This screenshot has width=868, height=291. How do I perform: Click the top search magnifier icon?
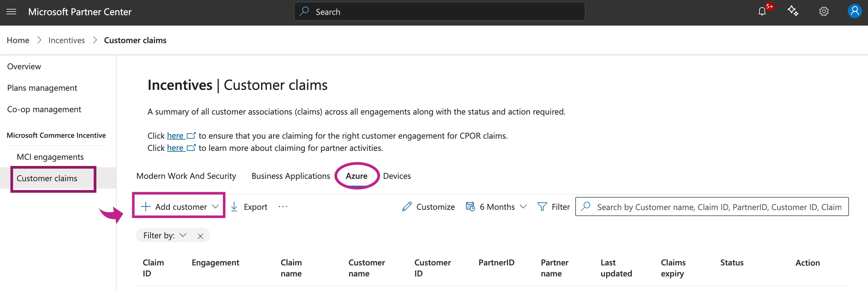click(x=304, y=12)
